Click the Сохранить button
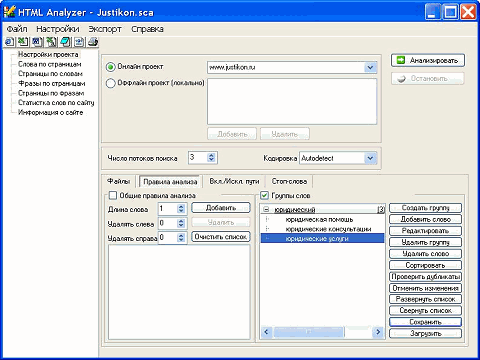 pos(426,322)
